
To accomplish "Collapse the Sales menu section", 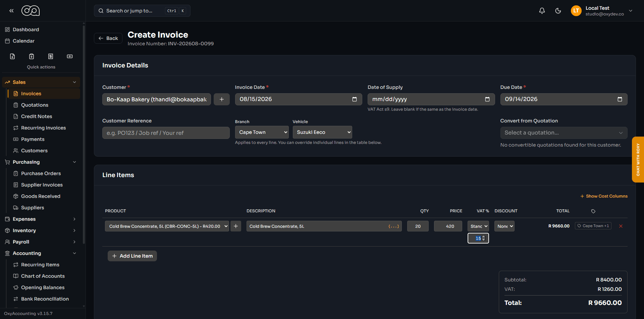I will tap(41, 82).
